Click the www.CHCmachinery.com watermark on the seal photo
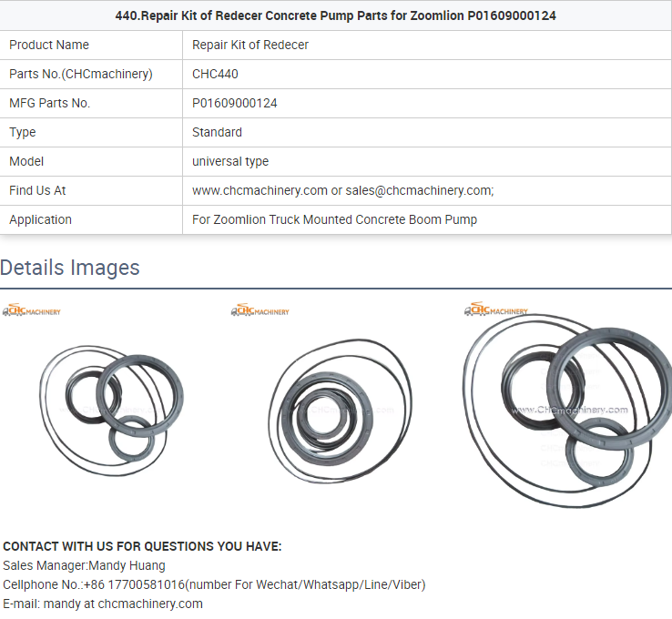 click(569, 411)
